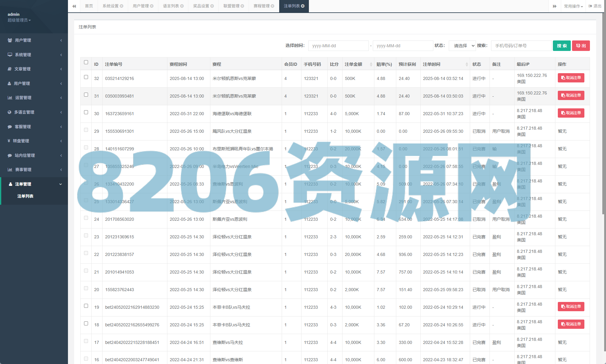The width and height of the screenshot is (606, 364).
Task: Open the 常用操作 dropdown menu
Action: click(x=573, y=6)
